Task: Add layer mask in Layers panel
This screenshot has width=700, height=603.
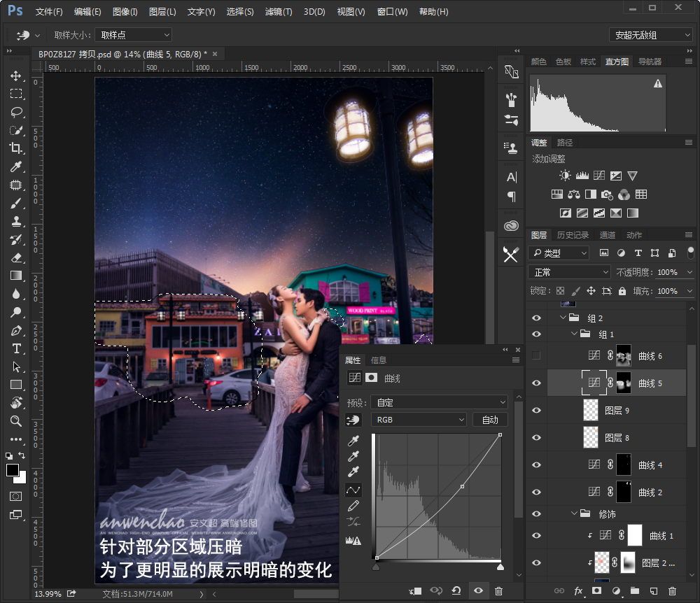Action: click(x=597, y=591)
